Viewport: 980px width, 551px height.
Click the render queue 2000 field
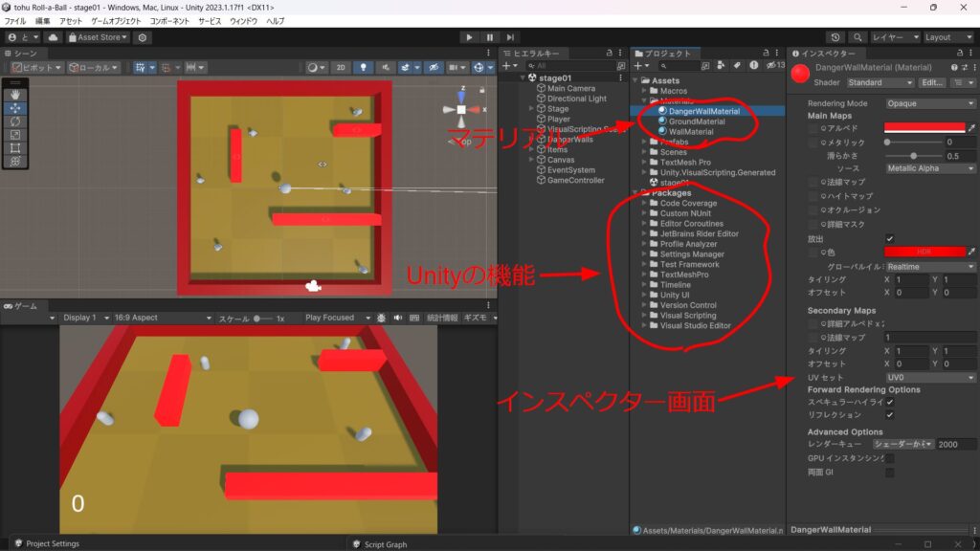click(956, 444)
